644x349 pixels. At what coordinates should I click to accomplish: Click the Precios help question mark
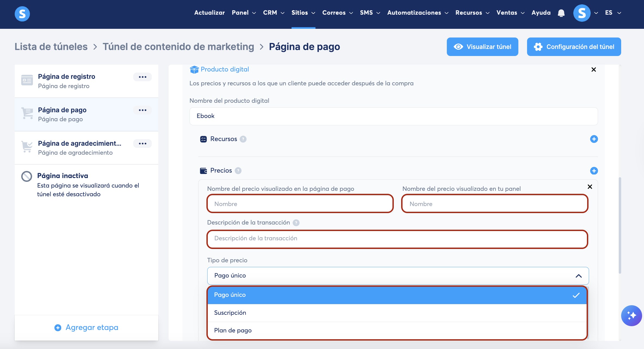[x=238, y=171]
